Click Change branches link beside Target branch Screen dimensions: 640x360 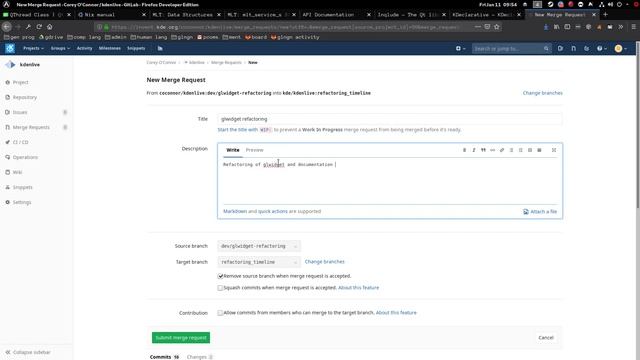pos(324,262)
